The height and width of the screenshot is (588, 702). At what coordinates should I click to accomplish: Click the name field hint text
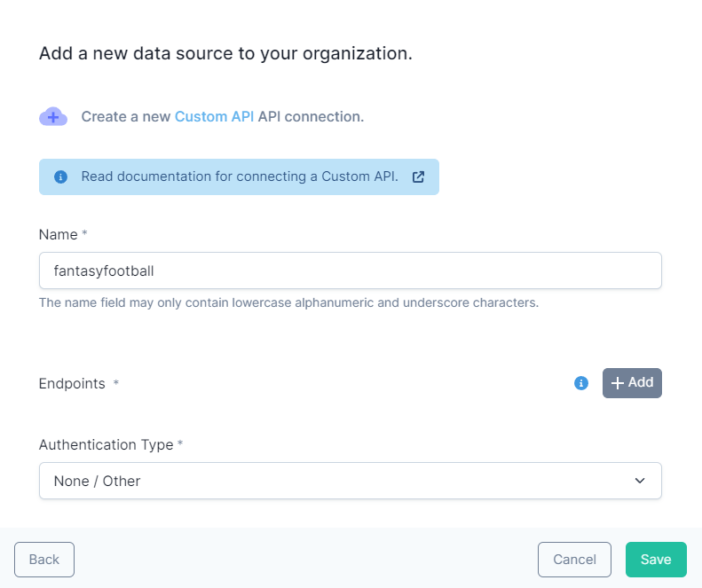click(x=288, y=303)
